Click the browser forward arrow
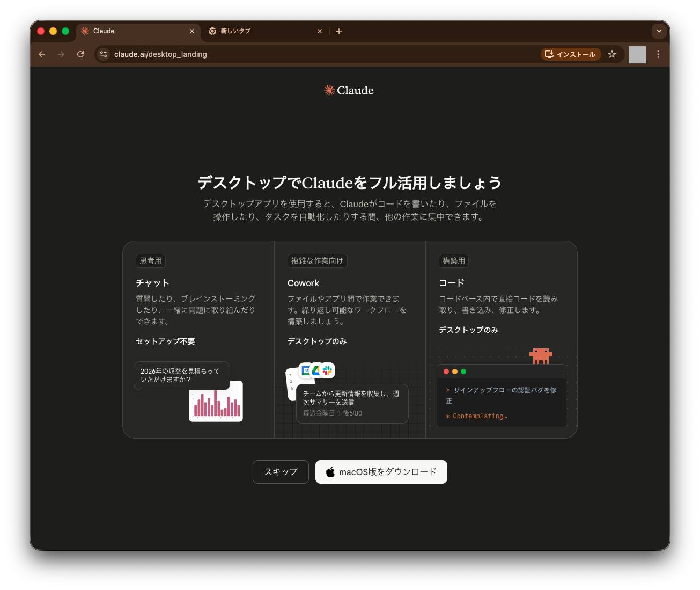700x590 pixels. pyautogui.click(x=61, y=54)
